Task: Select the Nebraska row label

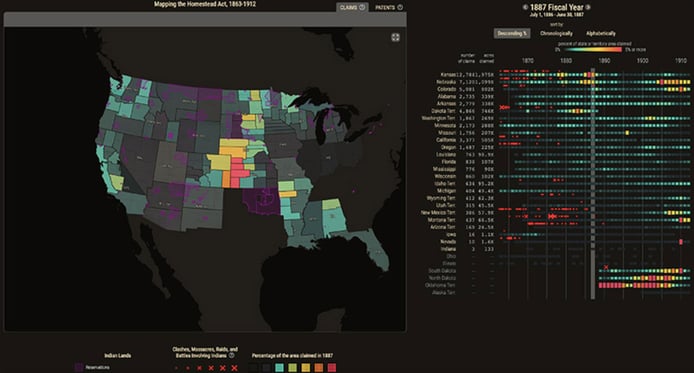Action: pyautogui.click(x=446, y=82)
